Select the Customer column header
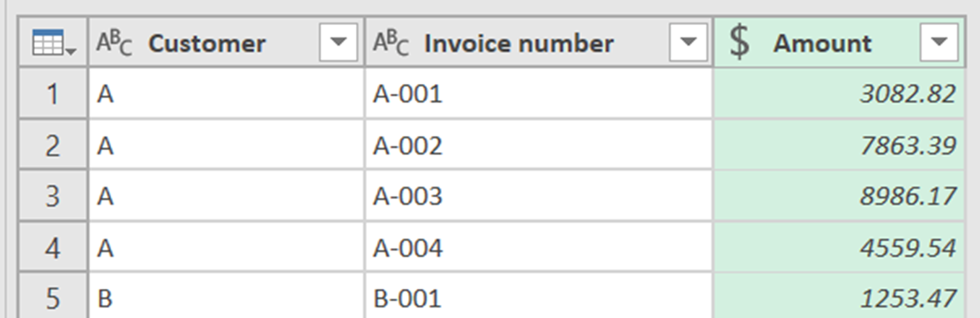The height and width of the screenshot is (318, 980). [x=207, y=43]
